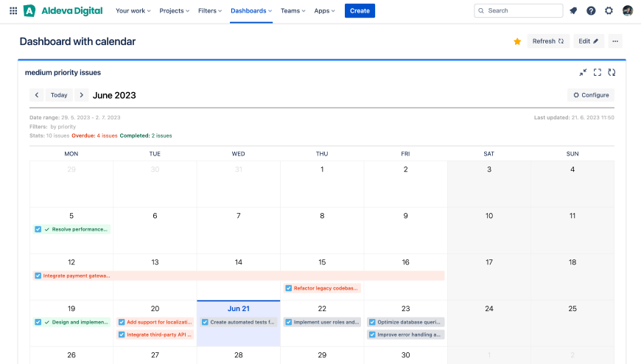Toggle checkbox on Integrate third-party API
Viewport: 641px width, 364px height.
[x=122, y=335]
